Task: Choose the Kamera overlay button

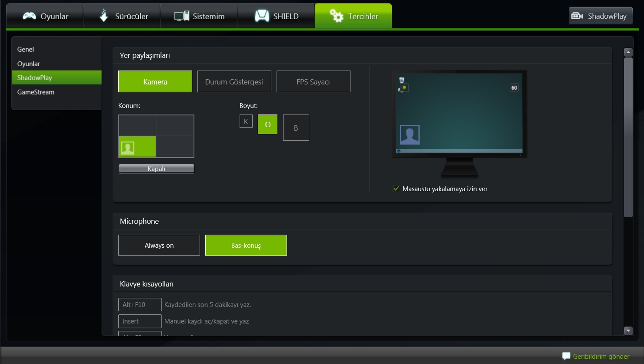Action: (x=155, y=81)
